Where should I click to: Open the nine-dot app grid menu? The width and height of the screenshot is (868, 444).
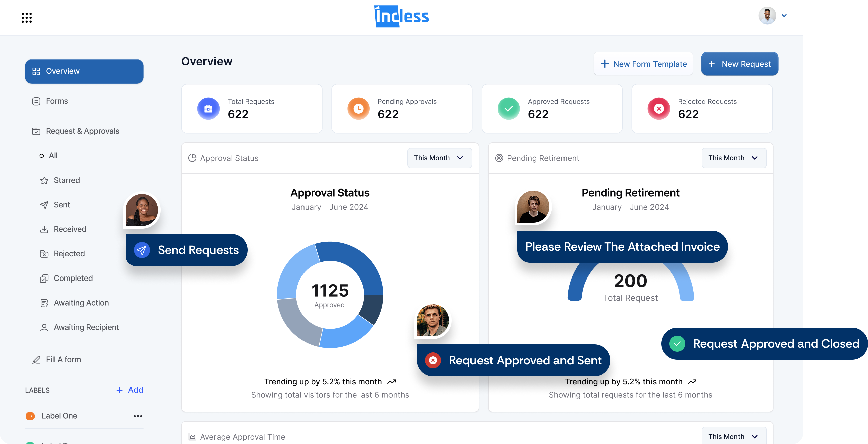click(x=27, y=18)
